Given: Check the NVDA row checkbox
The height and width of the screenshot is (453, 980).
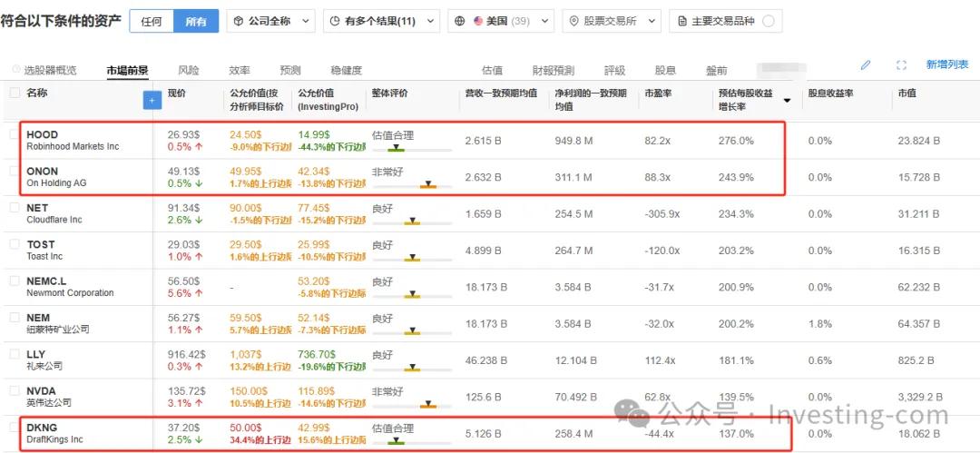Looking at the screenshot, I should pyautogui.click(x=15, y=390).
